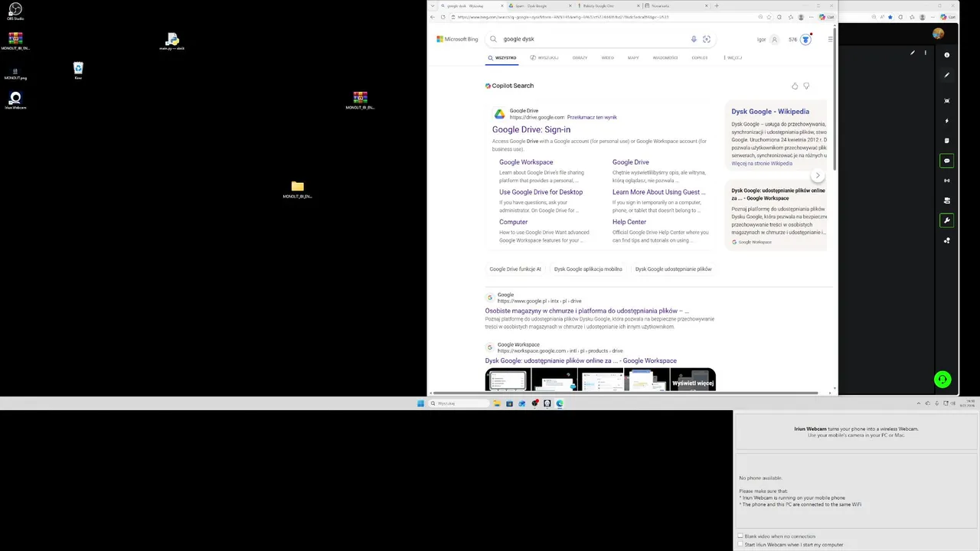Select Mapy search filter tab
Screen dimensions: 980x551
point(633,57)
